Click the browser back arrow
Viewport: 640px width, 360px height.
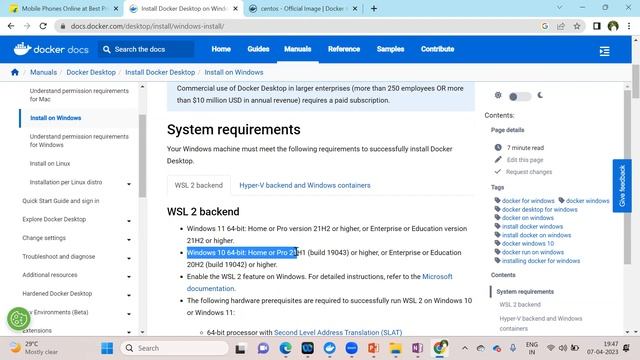(11, 26)
